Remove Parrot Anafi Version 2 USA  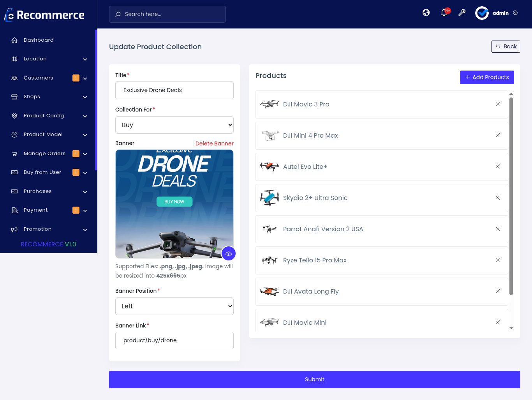point(498,229)
